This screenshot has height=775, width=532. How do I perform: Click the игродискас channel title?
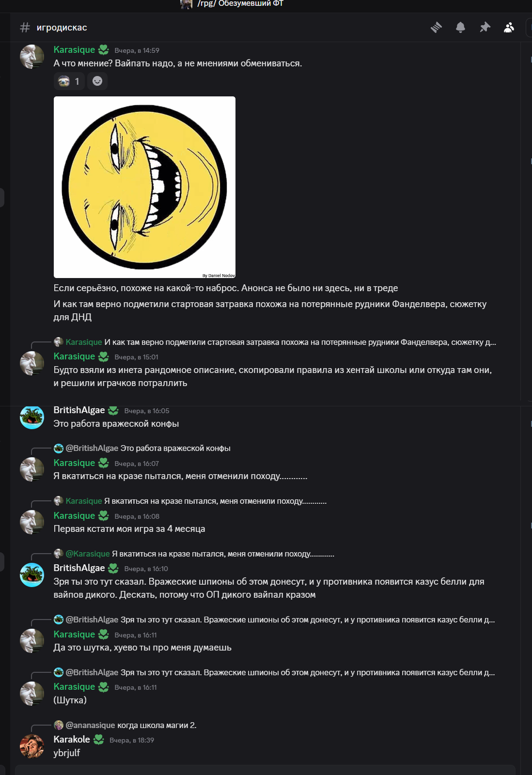(x=62, y=28)
